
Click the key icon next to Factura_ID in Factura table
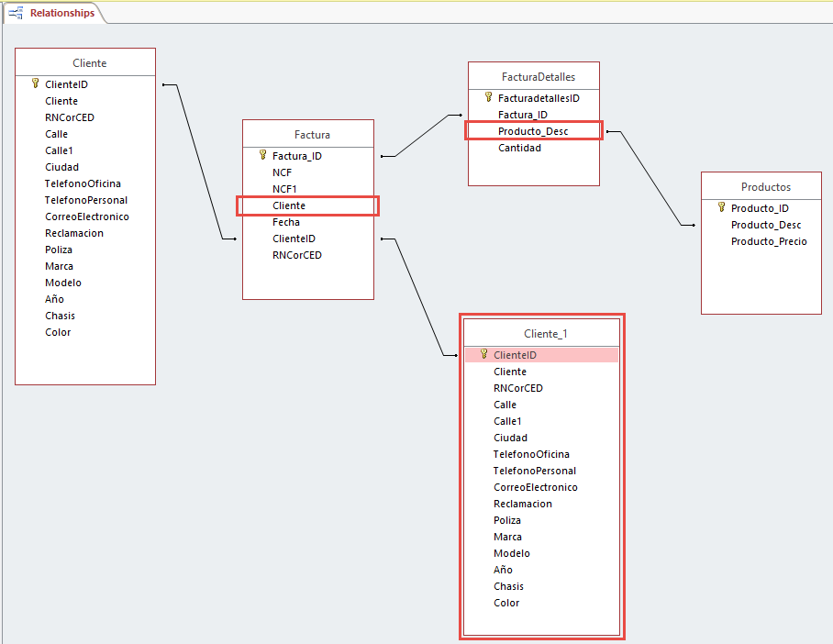263,155
